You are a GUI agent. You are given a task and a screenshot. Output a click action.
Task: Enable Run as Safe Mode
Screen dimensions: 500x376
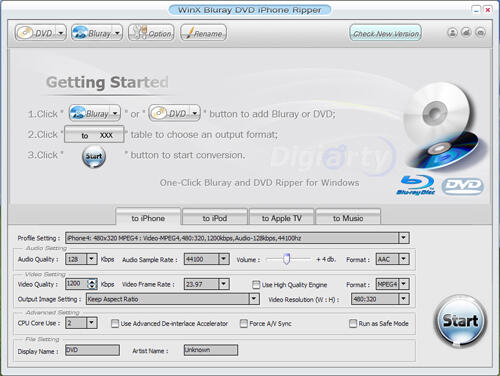353,323
